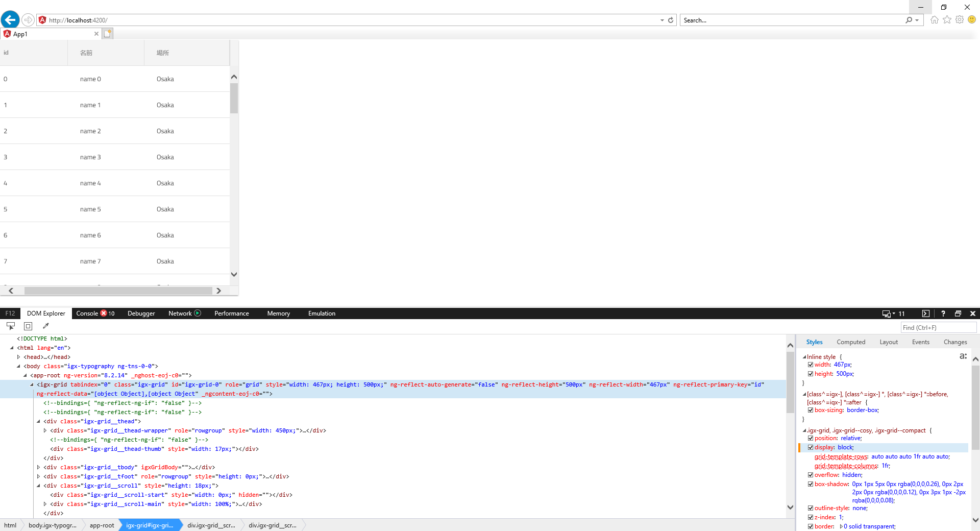The height and width of the screenshot is (531, 980).
Task: Open the document mode dropdown showing 11
Action: (x=894, y=313)
